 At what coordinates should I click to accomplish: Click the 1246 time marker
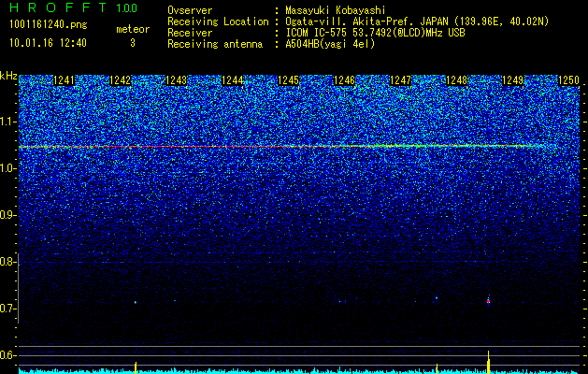pyautogui.click(x=344, y=80)
